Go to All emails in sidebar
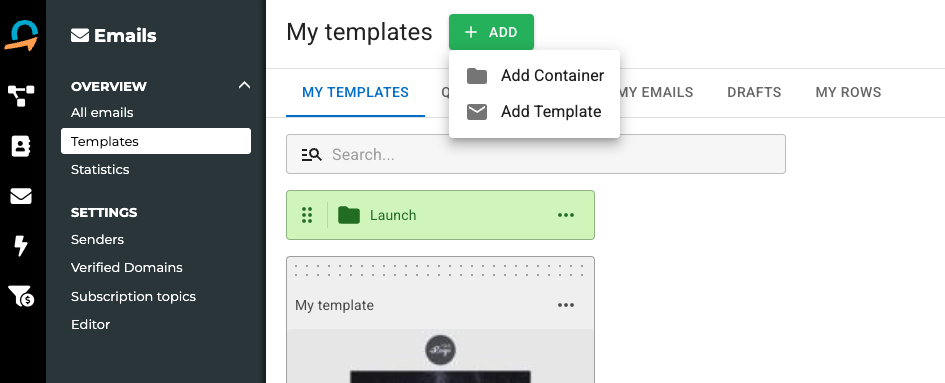The width and height of the screenshot is (945, 383). pyautogui.click(x=102, y=113)
